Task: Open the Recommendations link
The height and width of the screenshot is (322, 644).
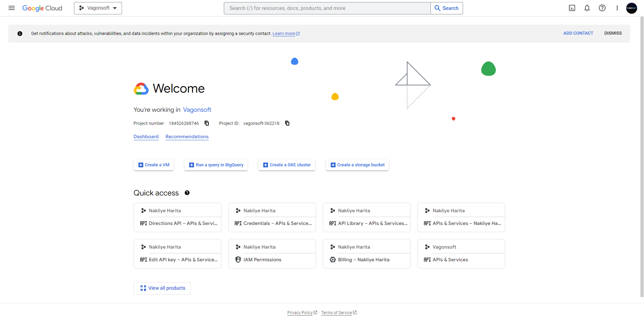Action: click(x=187, y=136)
